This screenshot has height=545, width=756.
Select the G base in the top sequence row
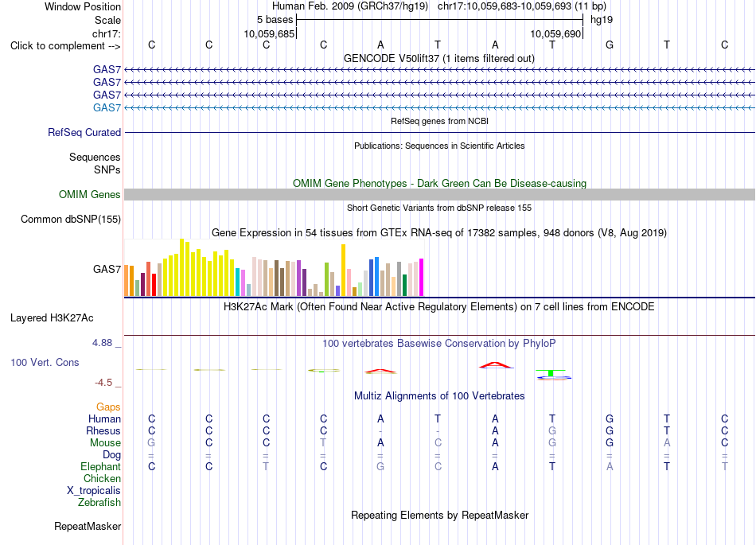coord(610,45)
